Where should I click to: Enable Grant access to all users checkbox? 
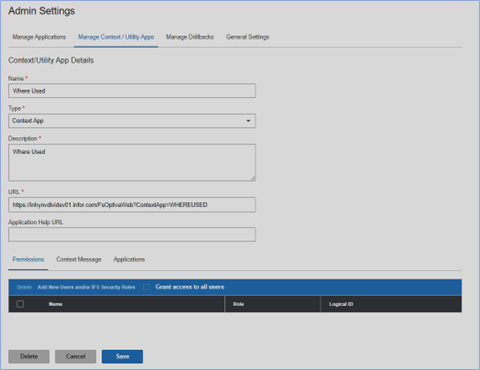(146, 287)
